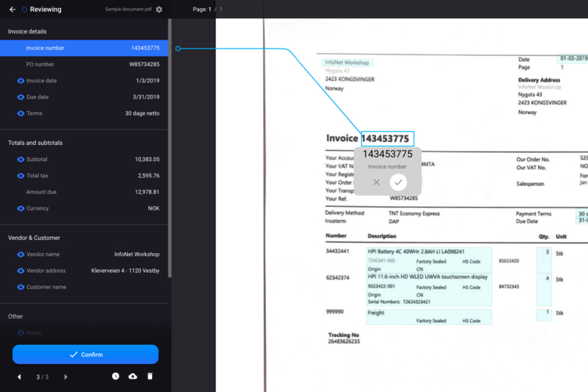588x392 pixels.
Task: Reject invoice number with X icon
Action: pos(376,182)
